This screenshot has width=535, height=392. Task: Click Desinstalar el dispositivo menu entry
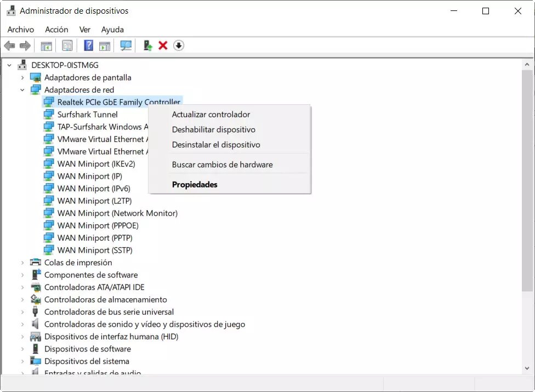pyautogui.click(x=216, y=145)
